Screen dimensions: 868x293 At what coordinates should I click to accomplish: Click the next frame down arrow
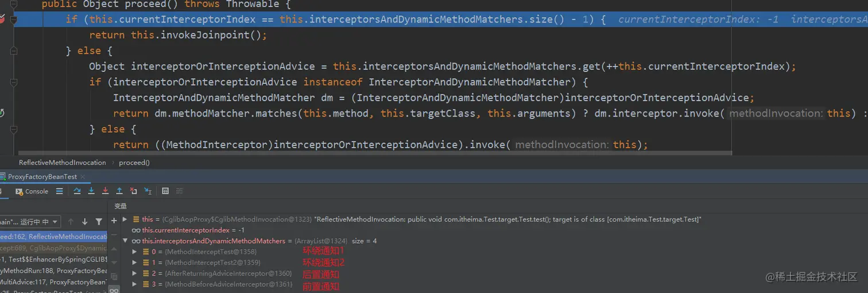[84, 222]
